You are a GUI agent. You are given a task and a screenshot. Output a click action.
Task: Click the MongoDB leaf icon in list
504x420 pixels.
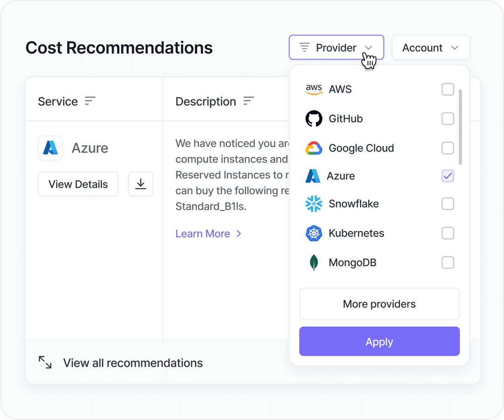314,263
